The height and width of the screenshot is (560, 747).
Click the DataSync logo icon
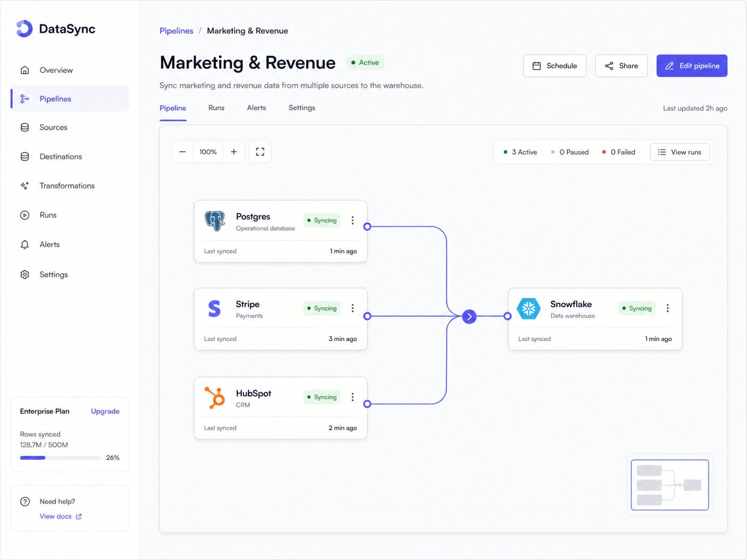tap(24, 29)
